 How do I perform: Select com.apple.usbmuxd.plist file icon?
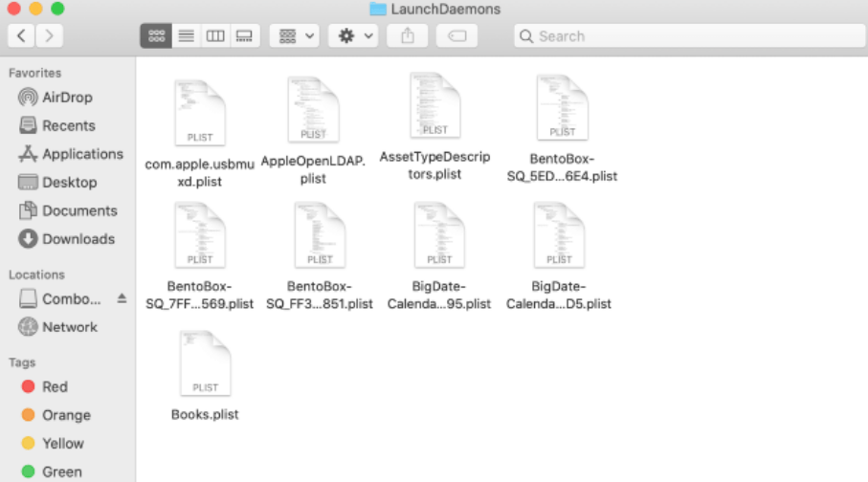pyautogui.click(x=200, y=113)
